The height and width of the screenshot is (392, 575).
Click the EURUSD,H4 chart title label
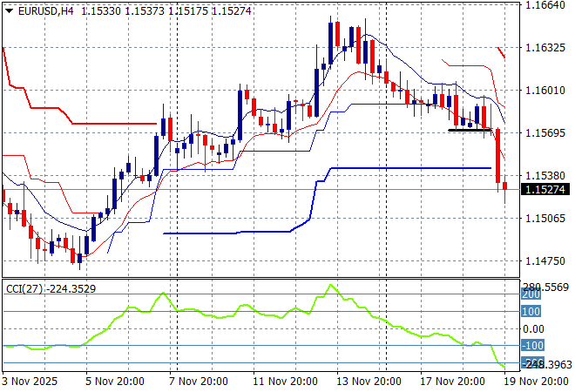[x=44, y=10]
